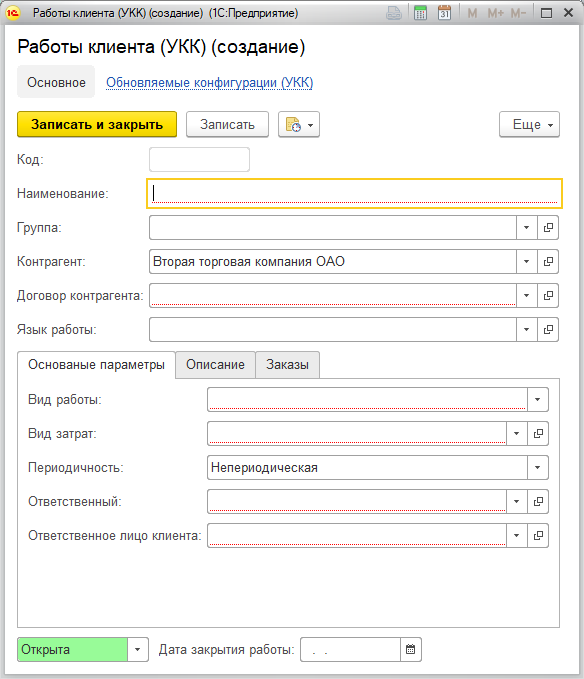The image size is (584, 679).
Task: Close the Работы клиента window
Action: (568, 13)
